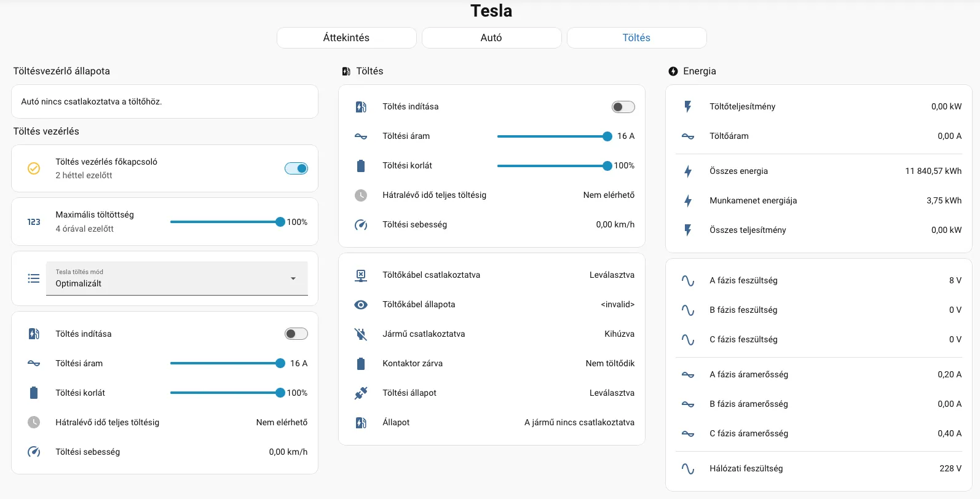Click the sine wave icon for C fázis feszültség

point(688,340)
